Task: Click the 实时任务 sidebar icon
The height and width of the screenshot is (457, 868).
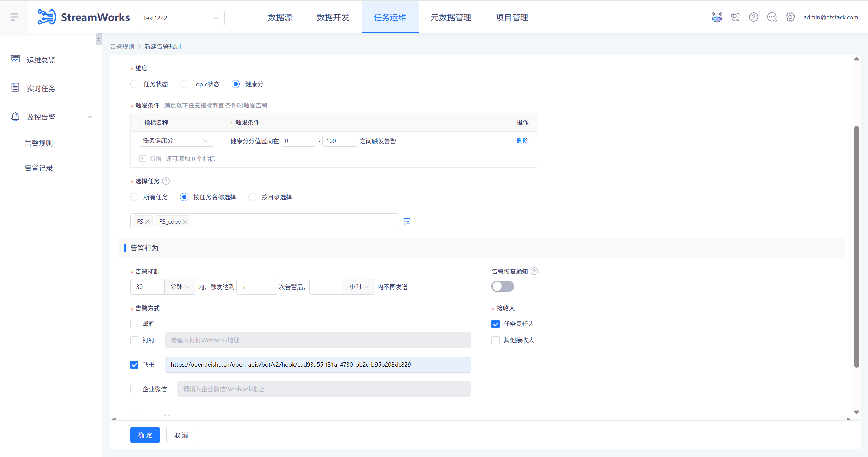Action: (x=15, y=87)
